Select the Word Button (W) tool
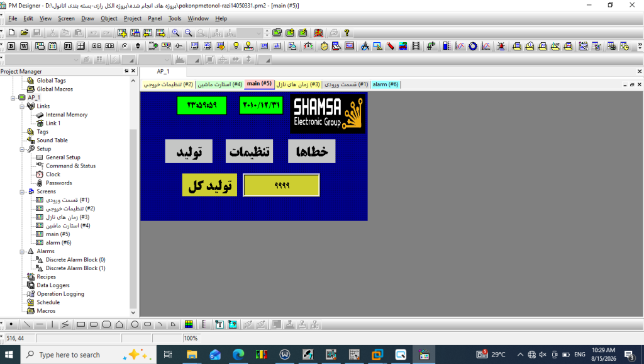The width and height of the screenshot is (644, 364). [25, 46]
